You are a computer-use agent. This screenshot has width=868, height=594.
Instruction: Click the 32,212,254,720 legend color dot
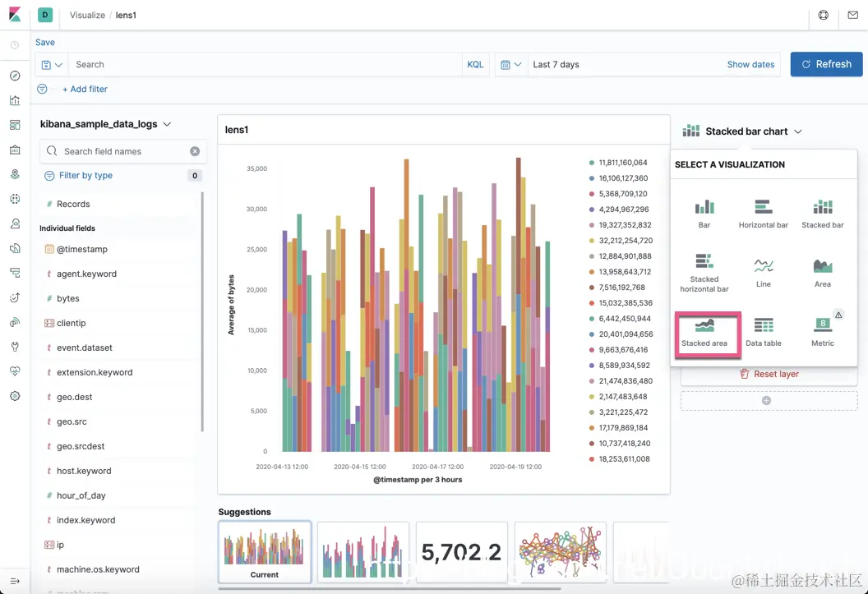[591, 241]
